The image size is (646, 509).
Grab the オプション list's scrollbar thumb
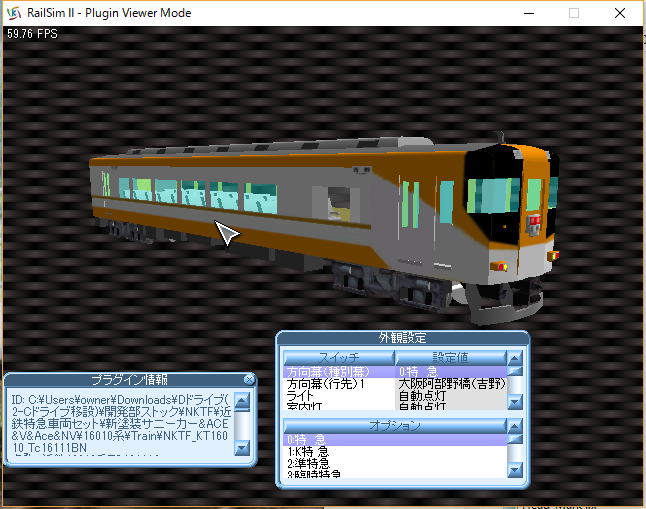click(x=515, y=439)
